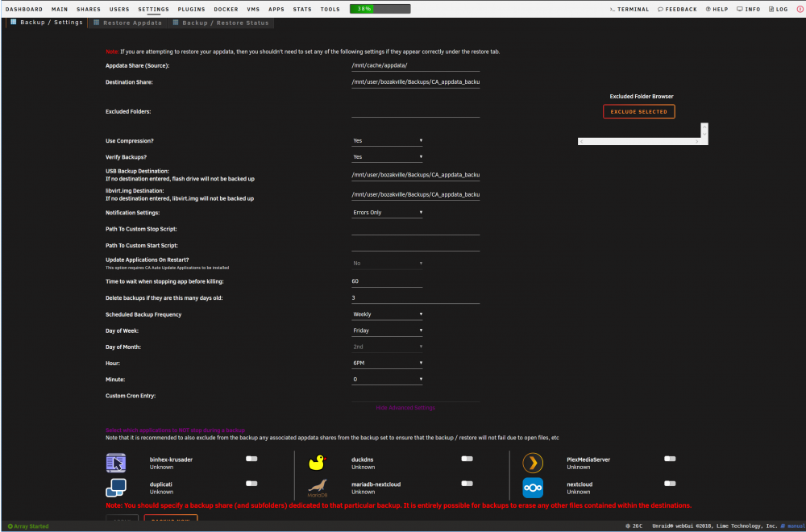The height and width of the screenshot is (532, 806).
Task: Don't stop binhex-krusader during backup toggle
Action: coord(251,459)
